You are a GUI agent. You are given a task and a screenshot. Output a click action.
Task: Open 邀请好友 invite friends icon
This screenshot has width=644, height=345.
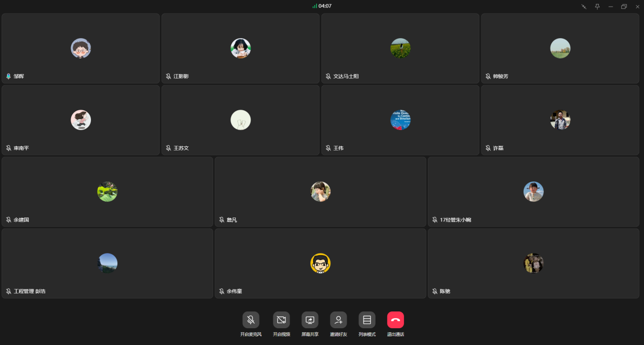point(338,320)
